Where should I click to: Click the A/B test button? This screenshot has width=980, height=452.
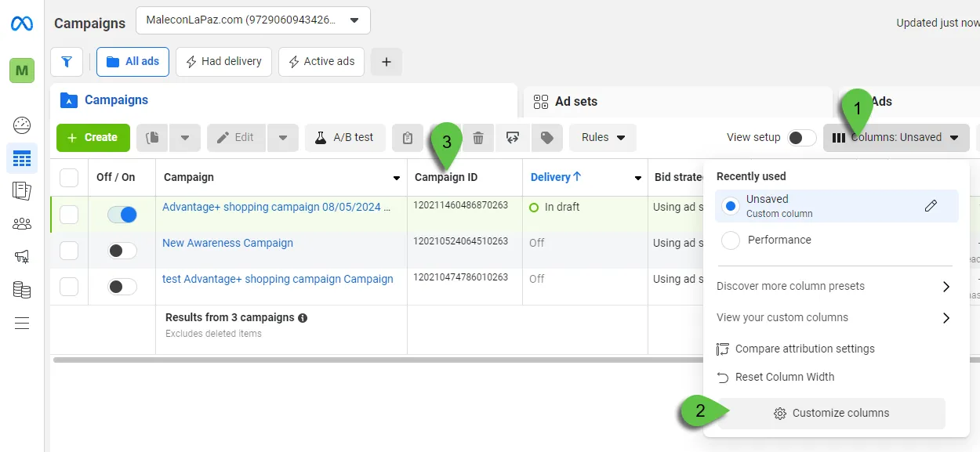pyautogui.click(x=344, y=137)
